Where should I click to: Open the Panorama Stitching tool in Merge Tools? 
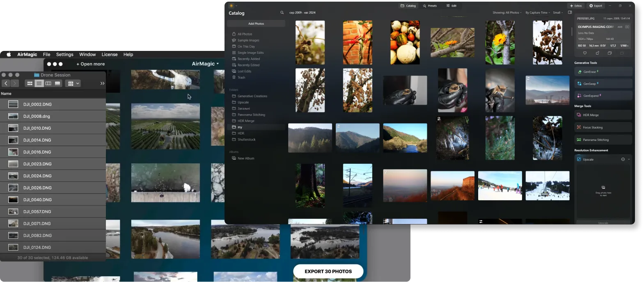(x=603, y=140)
